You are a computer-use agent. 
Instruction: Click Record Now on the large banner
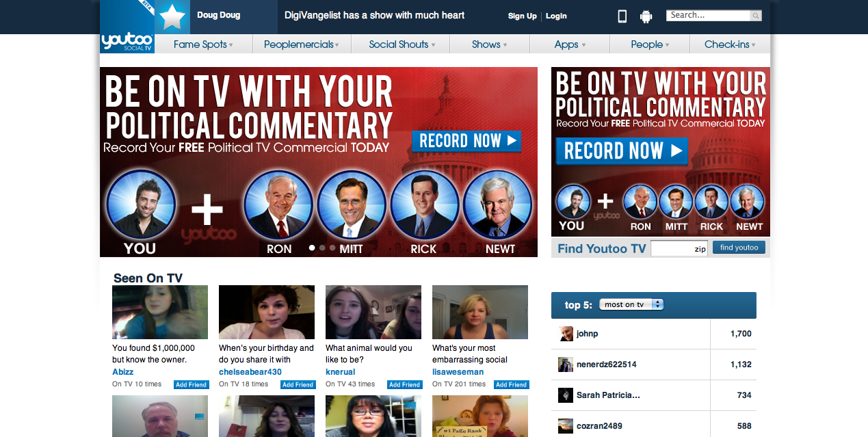466,142
